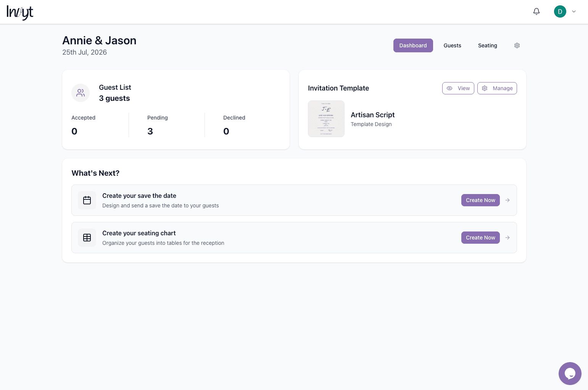588x390 pixels.
Task: Click the calendar icon for save the date
Action: click(x=87, y=200)
